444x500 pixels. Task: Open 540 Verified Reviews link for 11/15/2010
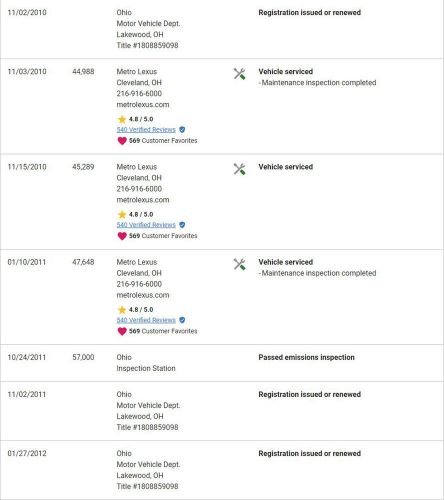pos(146,225)
